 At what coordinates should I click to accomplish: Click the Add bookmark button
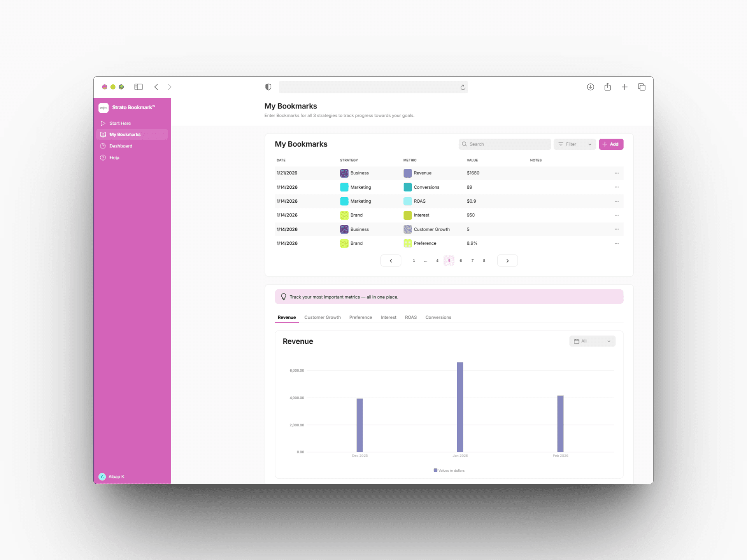[610, 144]
